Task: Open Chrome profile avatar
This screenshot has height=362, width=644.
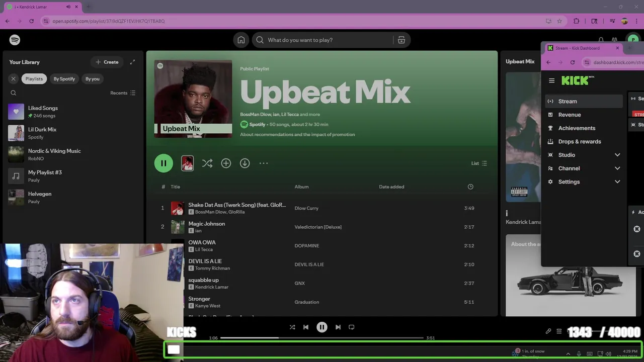Action: coord(624,21)
